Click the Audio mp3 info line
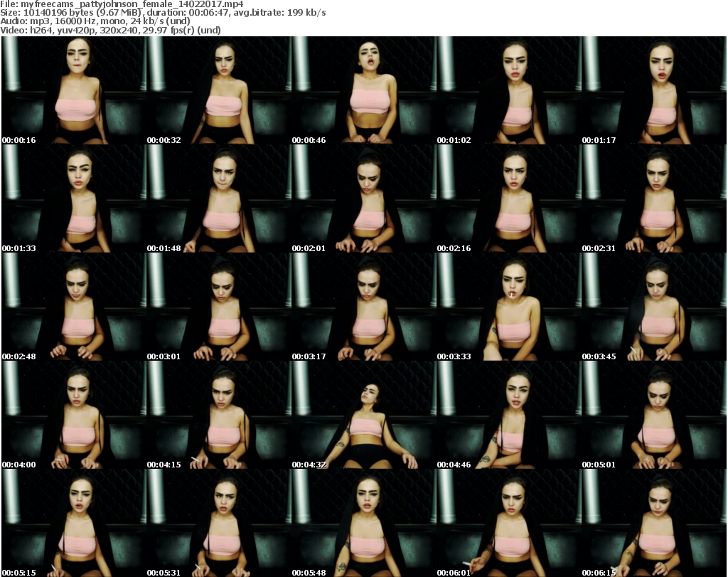Viewport: 728px width, 577px height. click(x=95, y=21)
